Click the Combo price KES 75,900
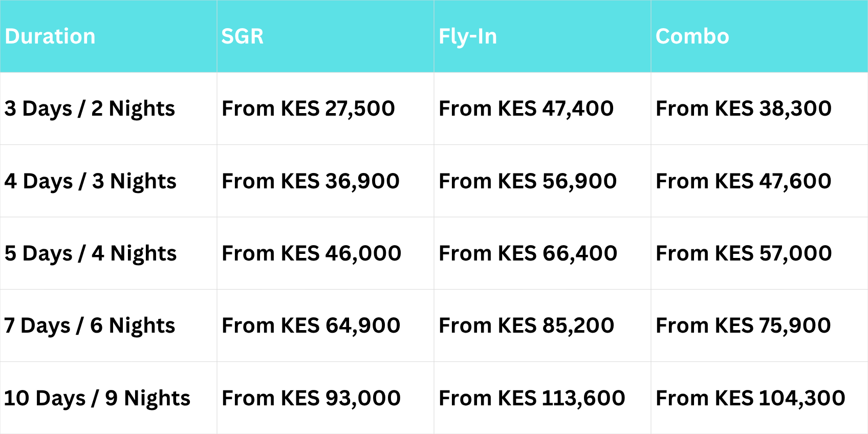The width and height of the screenshot is (868, 434). (743, 325)
